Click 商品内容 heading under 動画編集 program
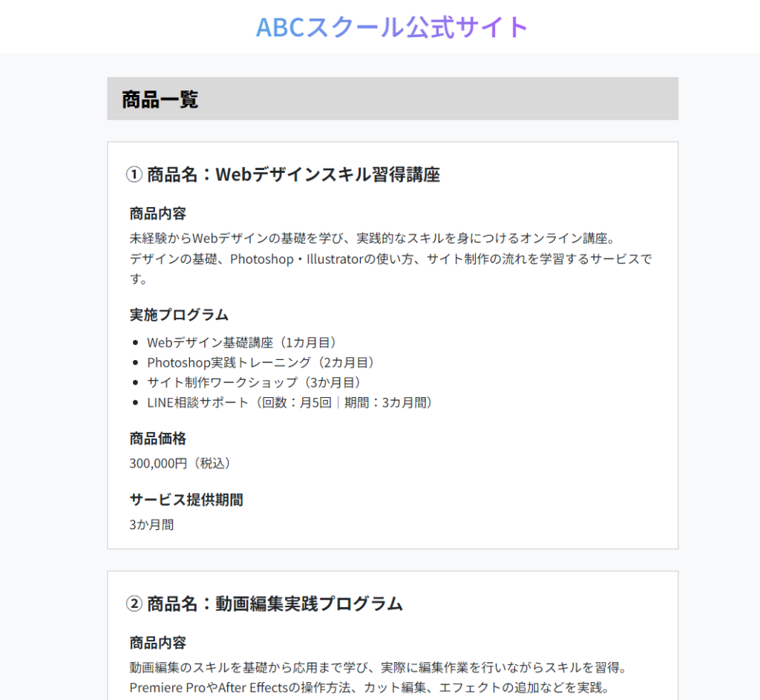760x700 pixels. tap(157, 643)
